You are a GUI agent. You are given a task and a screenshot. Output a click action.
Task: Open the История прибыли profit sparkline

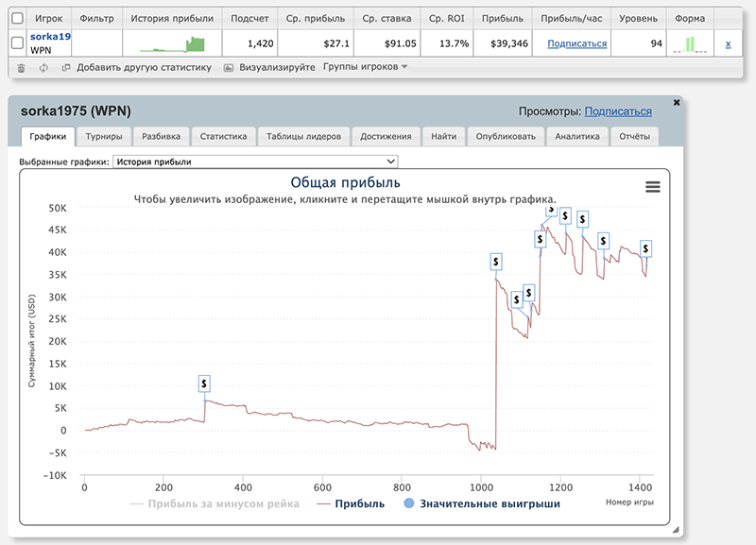pyautogui.click(x=172, y=43)
